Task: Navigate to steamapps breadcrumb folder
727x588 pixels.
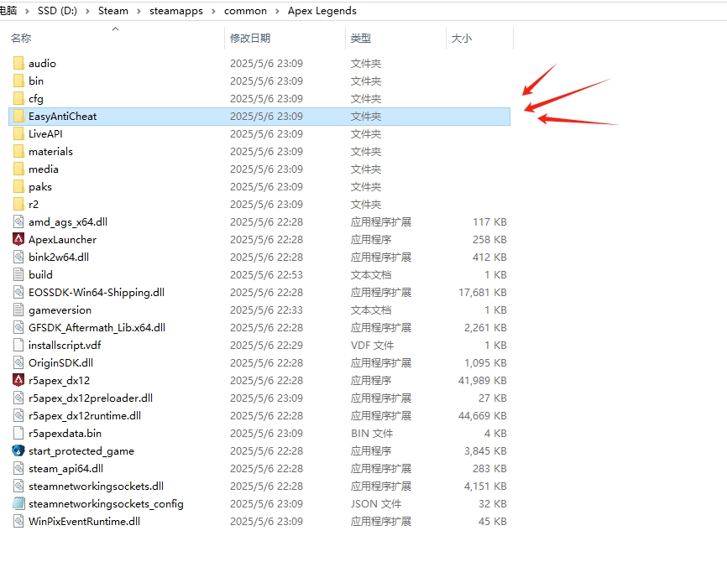Action: point(176,11)
